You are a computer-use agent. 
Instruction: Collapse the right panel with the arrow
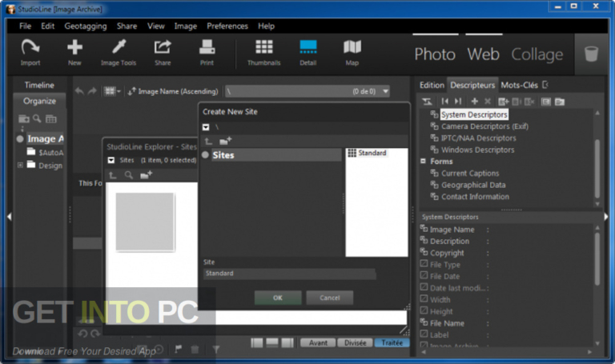(x=606, y=216)
